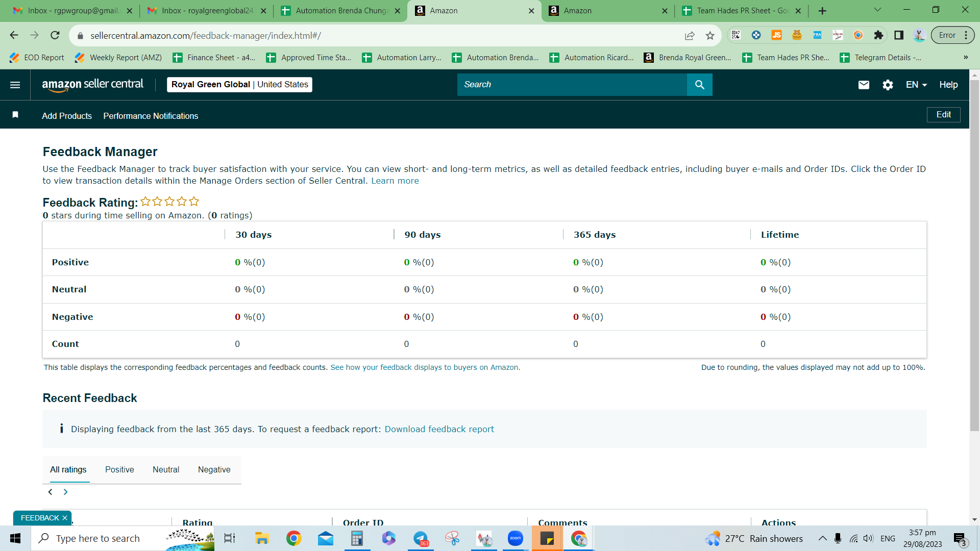
Task: Click the Amazon Seller Central logo
Action: tap(92, 85)
